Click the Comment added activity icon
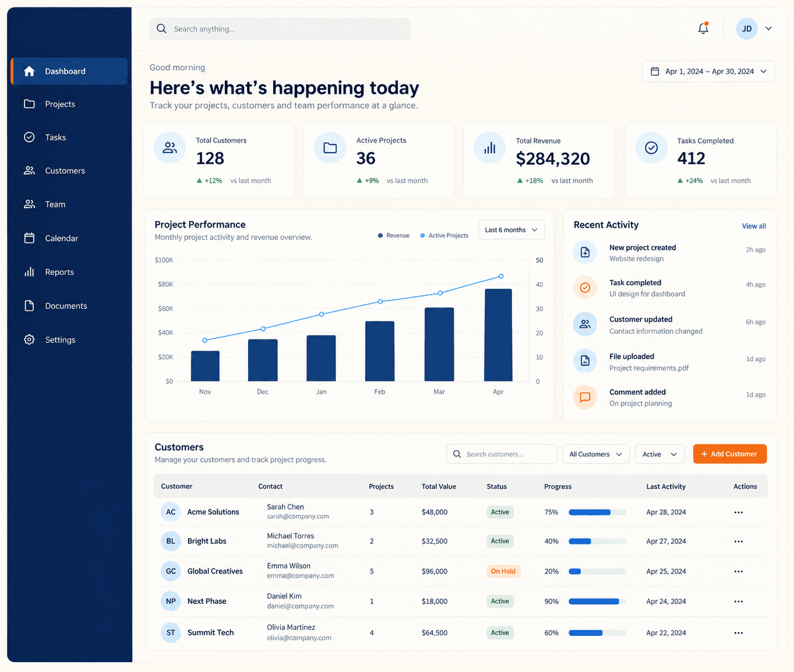Screen dimensions: 794x672 pyautogui.click(x=585, y=397)
